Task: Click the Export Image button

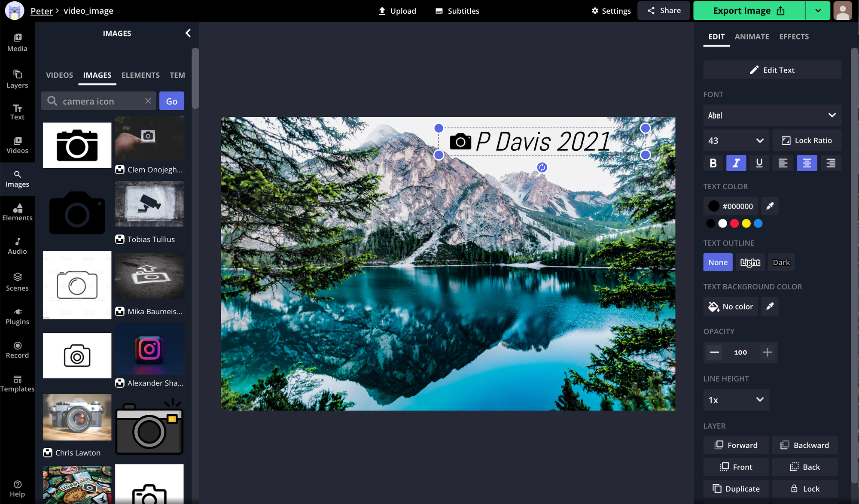Action: (749, 11)
